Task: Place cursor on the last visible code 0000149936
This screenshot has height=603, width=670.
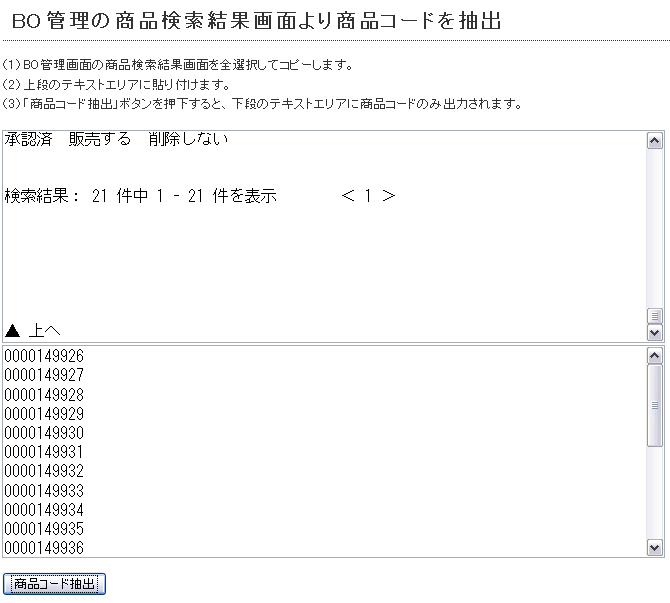Action: [44, 548]
